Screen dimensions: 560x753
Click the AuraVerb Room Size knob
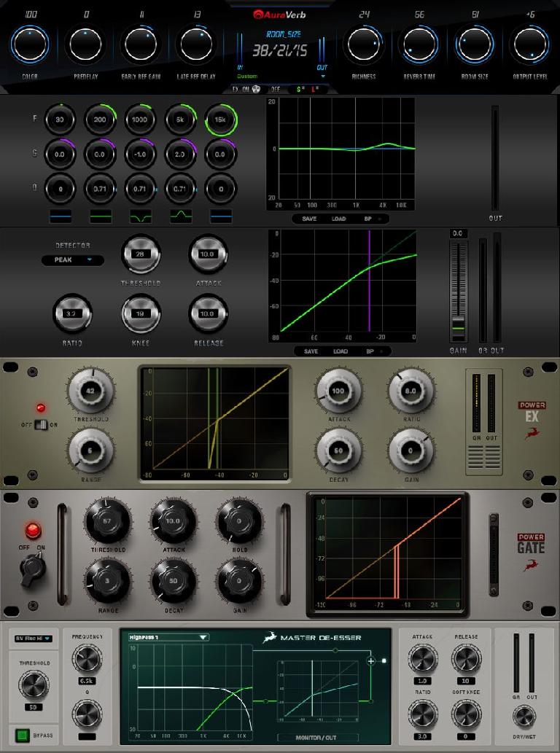click(475, 44)
